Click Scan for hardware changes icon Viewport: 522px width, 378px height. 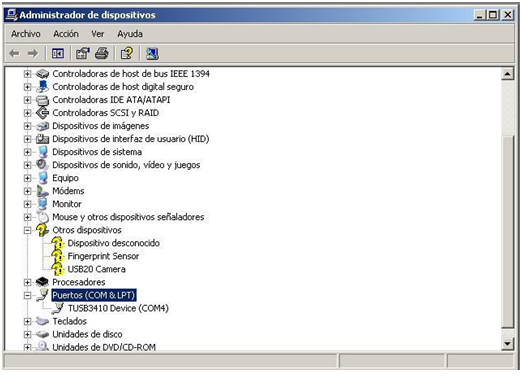point(152,53)
